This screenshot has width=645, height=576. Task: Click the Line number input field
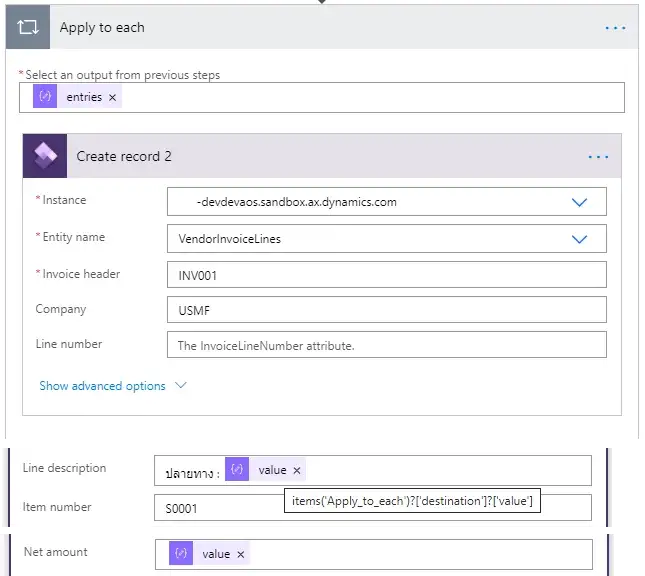point(387,345)
